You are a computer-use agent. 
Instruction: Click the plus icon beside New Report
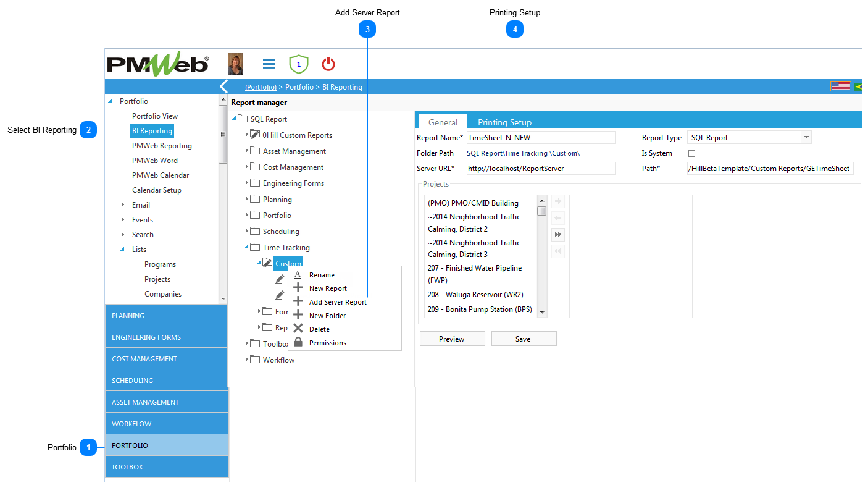298,288
